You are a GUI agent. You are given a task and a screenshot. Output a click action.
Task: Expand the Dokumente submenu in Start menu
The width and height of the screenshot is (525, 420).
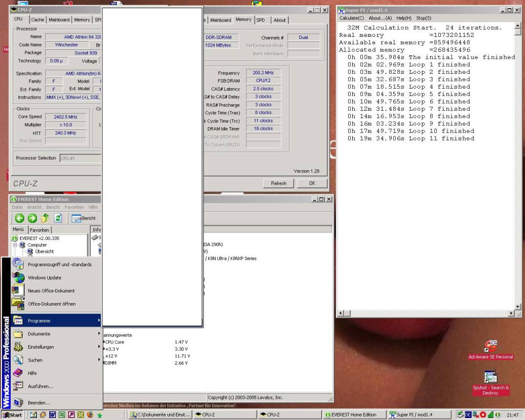coord(56,333)
